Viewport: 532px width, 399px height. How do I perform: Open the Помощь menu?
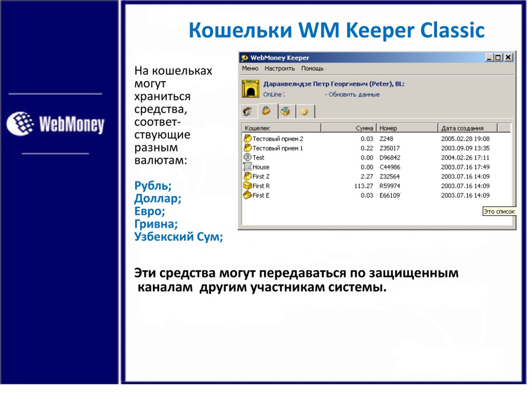point(312,69)
